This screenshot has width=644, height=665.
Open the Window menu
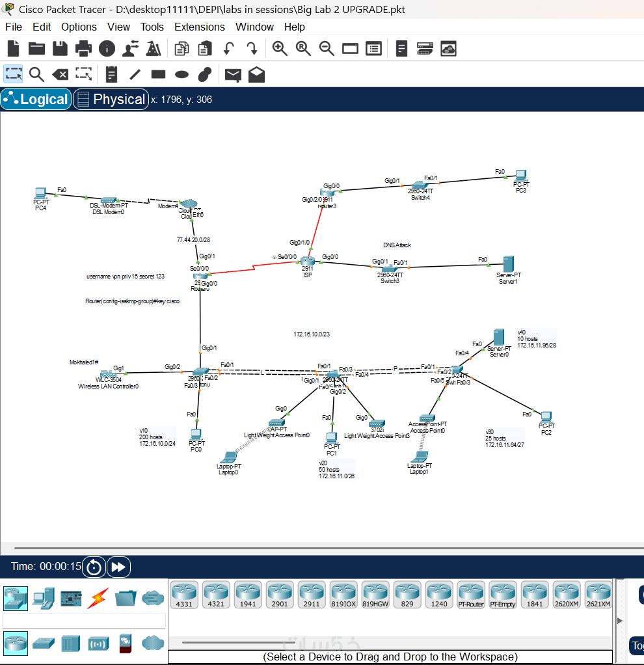coord(254,27)
